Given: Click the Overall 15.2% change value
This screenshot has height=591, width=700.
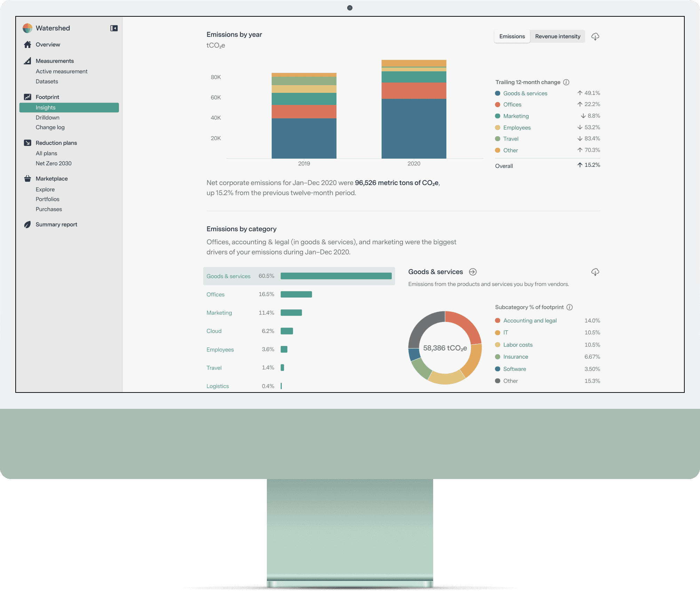Looking at the screenshot, I should coord(589,165).
